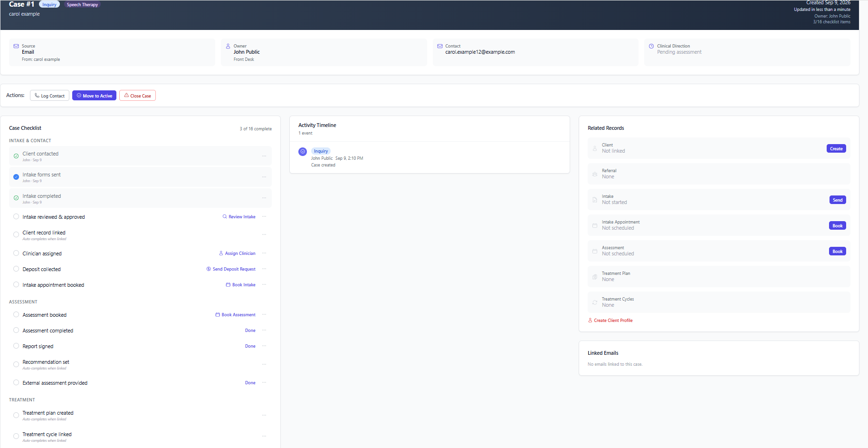Click the calendar icon in Assessment record row
The image size is (868, 448).
(595, 251)
